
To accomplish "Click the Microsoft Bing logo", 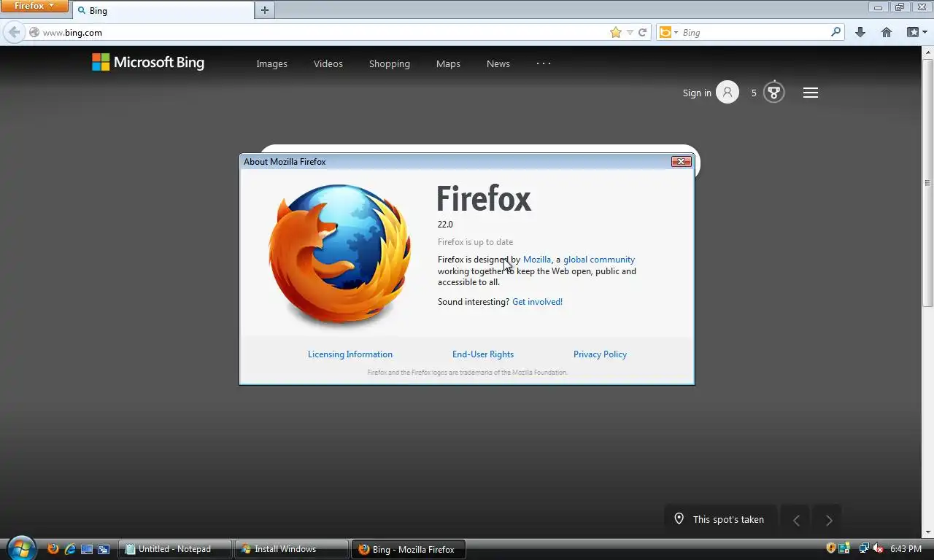I will coord(148,63).
